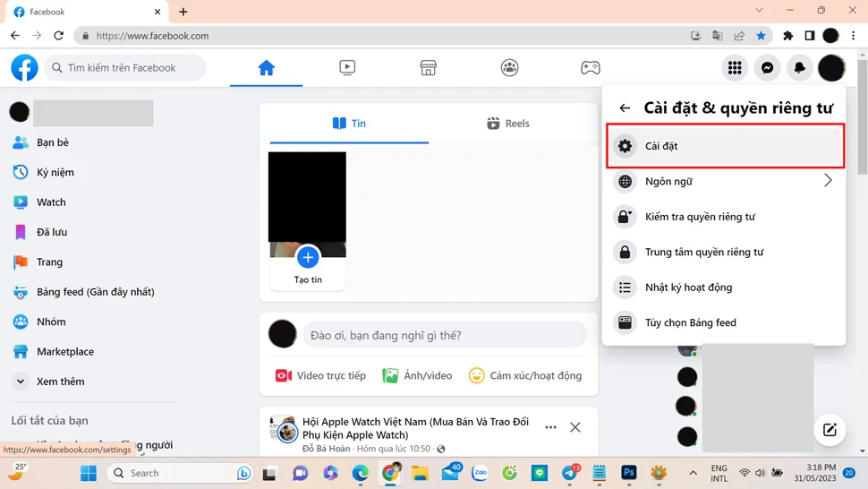The height and width of the screenshot is (489, 868).
Task: Open the Watch video tab icon
Action: coord(347,67)
